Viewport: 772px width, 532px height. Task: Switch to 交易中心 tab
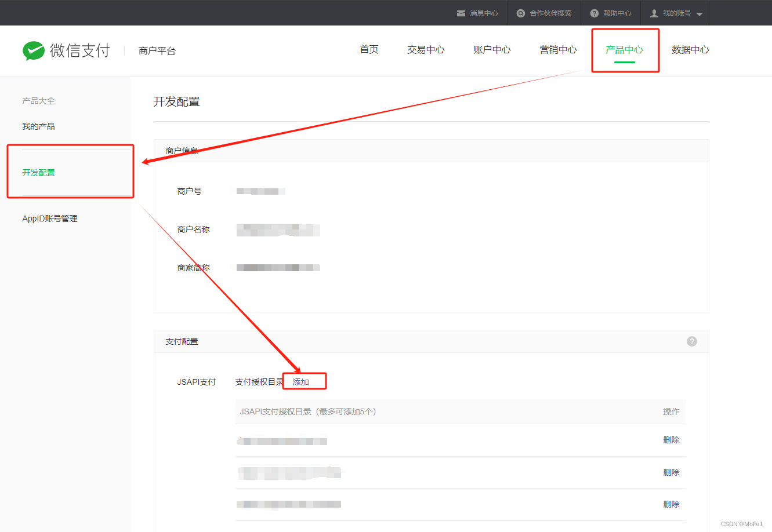(426, 50)
